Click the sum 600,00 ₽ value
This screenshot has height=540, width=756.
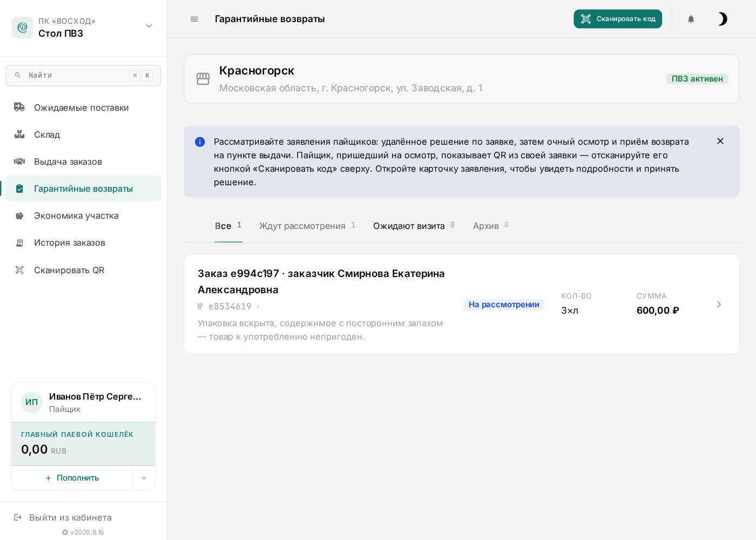tap(658, 310)
